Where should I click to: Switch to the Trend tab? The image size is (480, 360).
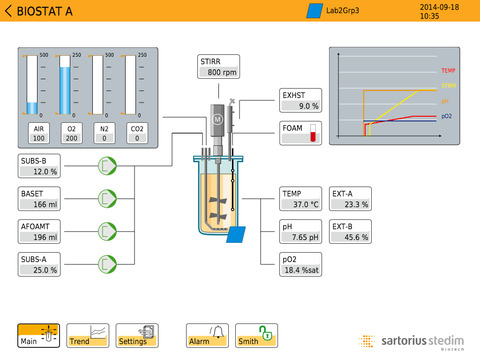click(x=88, y=336)
